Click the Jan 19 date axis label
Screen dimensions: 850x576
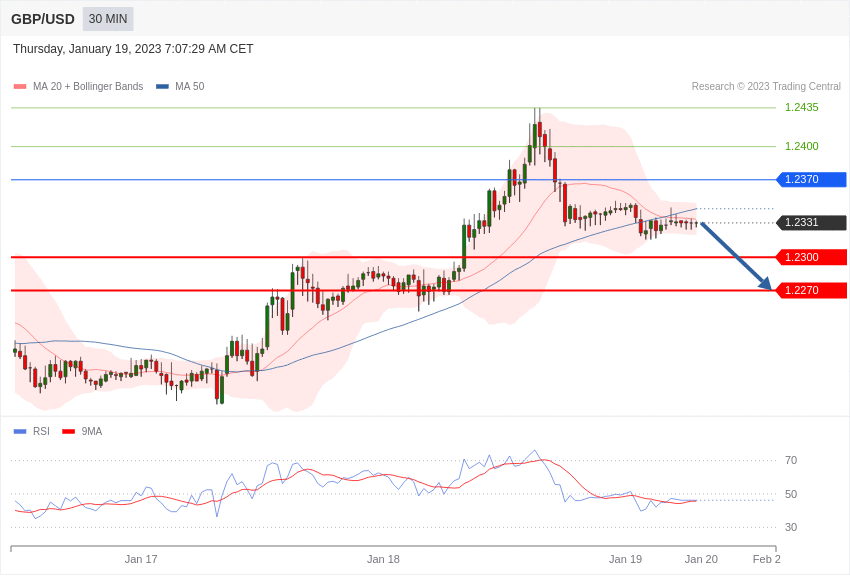click(x=626, y=559)
